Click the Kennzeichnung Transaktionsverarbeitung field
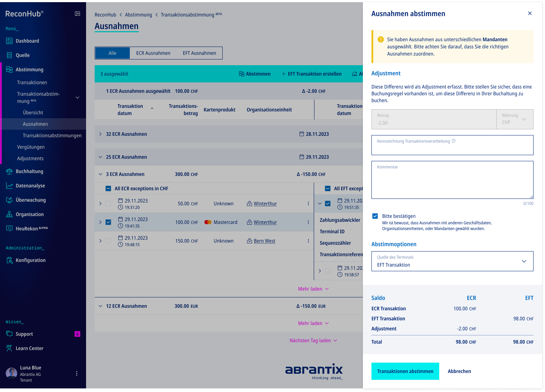The width and height of the screenshot is (545, 392). click(x=452, y=145)
